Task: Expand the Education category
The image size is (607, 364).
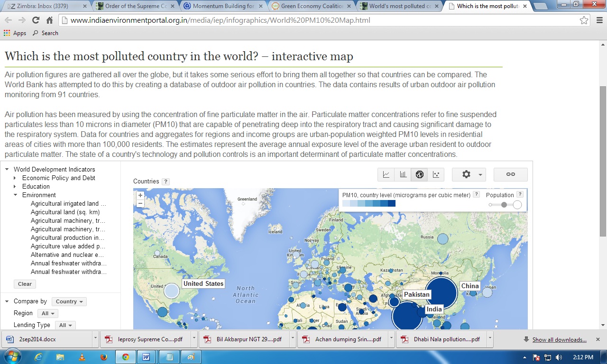Action: pyautogui.click(x=16, y=186)
